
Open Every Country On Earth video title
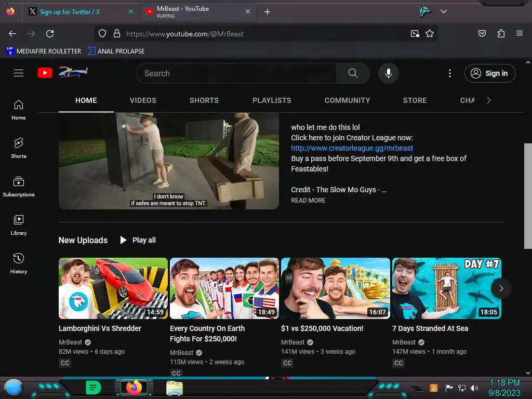[x=207, y=334]
